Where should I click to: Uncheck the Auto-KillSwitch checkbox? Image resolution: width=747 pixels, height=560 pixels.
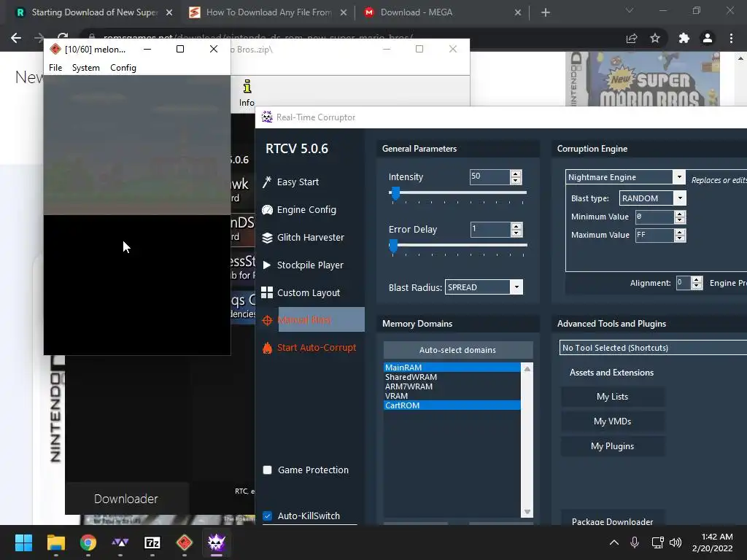(267, 516)
